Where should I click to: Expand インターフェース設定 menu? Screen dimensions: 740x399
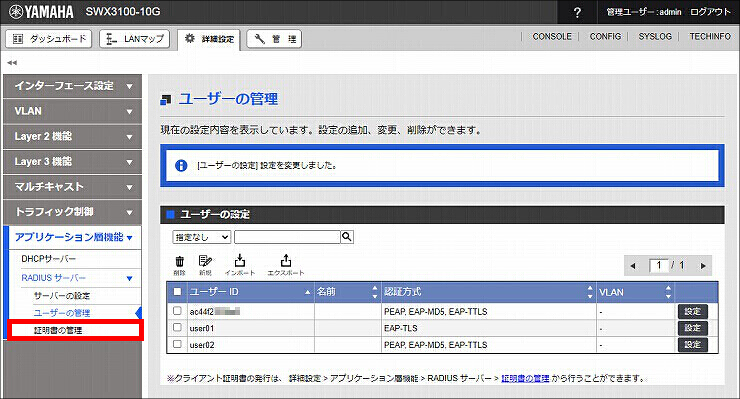point(72,86)
